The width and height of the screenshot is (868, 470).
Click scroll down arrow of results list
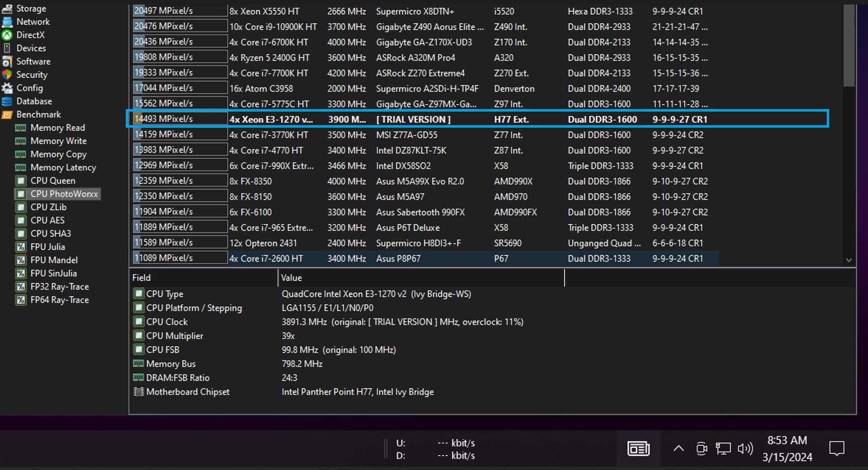[849, 260]
